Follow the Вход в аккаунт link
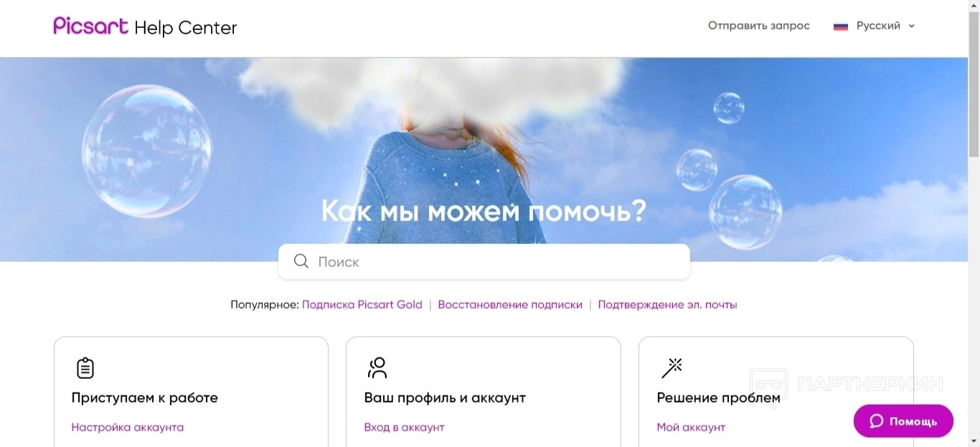Viewport: 980px width, 447px height. (405, 427)
